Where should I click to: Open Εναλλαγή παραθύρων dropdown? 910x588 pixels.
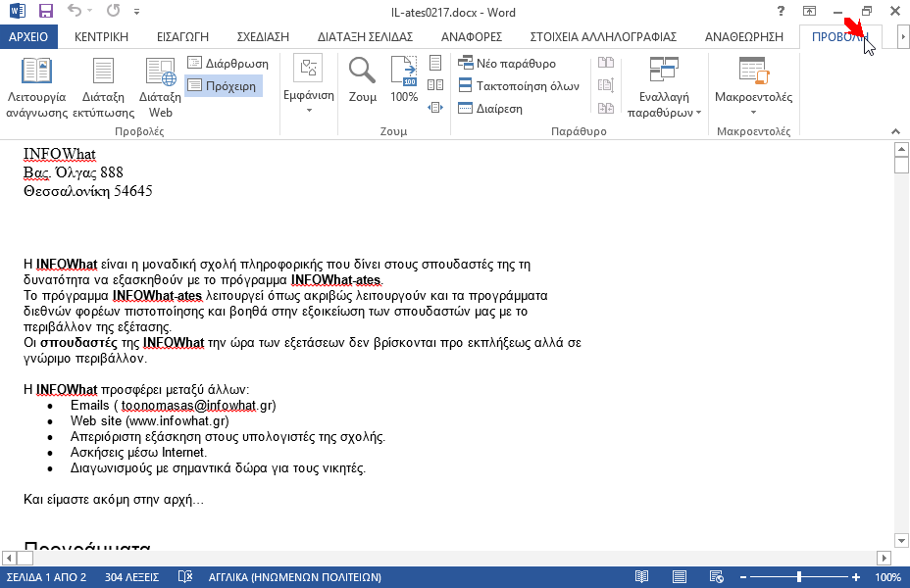[665, 87]
